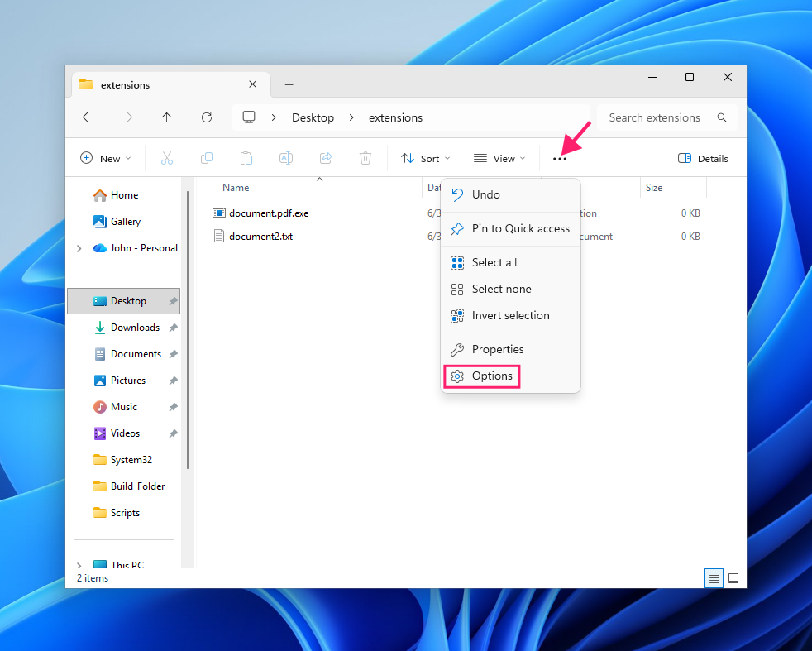Go forward with the right arrow
The height and width of the screenshot is (651, 812).
click(x=127, y=117)
